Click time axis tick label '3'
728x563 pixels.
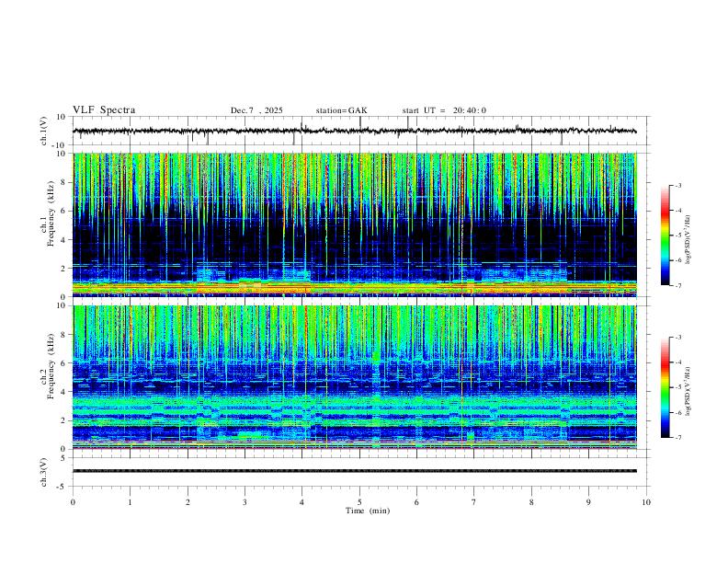coord(245,502)
